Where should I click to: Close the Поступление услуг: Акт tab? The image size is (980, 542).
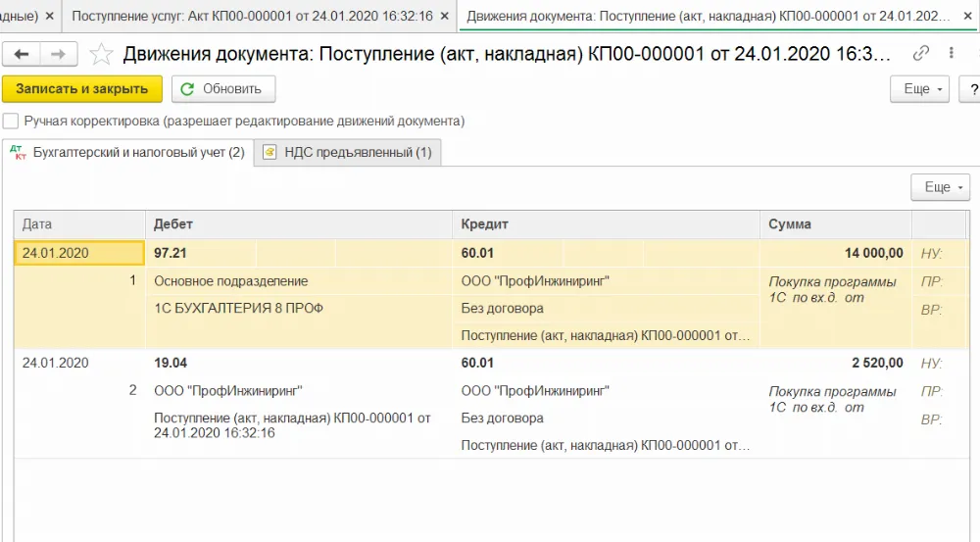(444, 17)
